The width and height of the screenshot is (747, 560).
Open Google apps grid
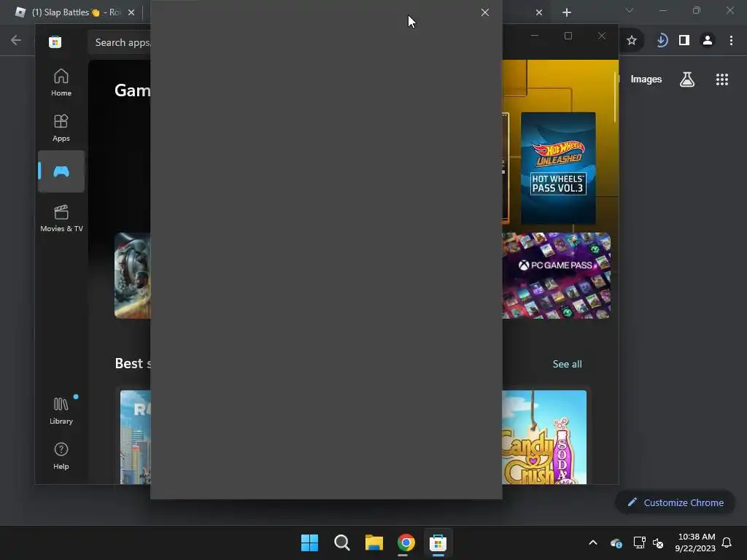click(721, 79)
